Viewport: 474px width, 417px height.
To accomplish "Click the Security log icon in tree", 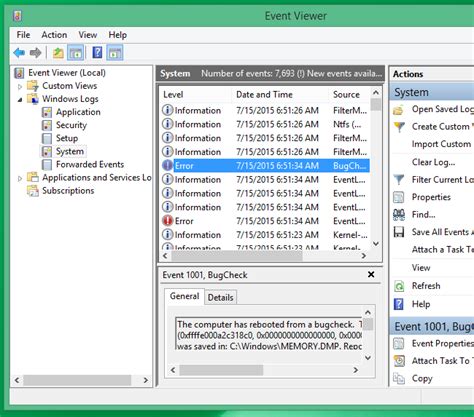I will (47, 125).
